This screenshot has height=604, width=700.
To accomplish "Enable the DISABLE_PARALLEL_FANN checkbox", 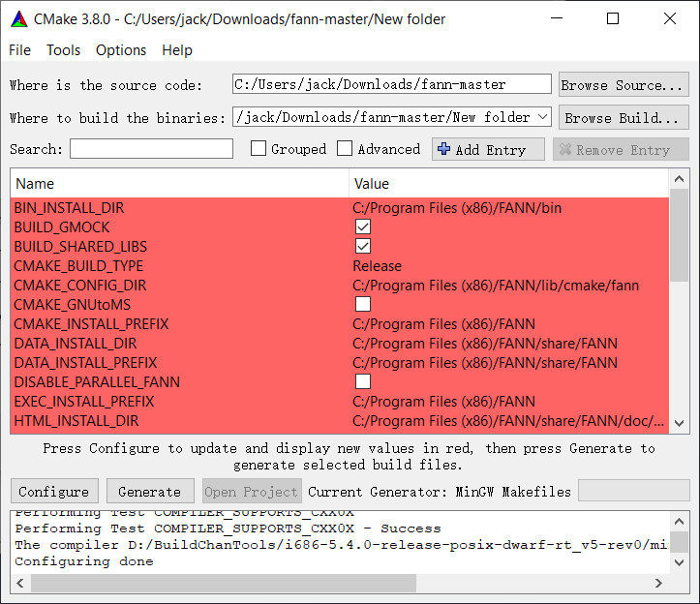I will 363,381.
